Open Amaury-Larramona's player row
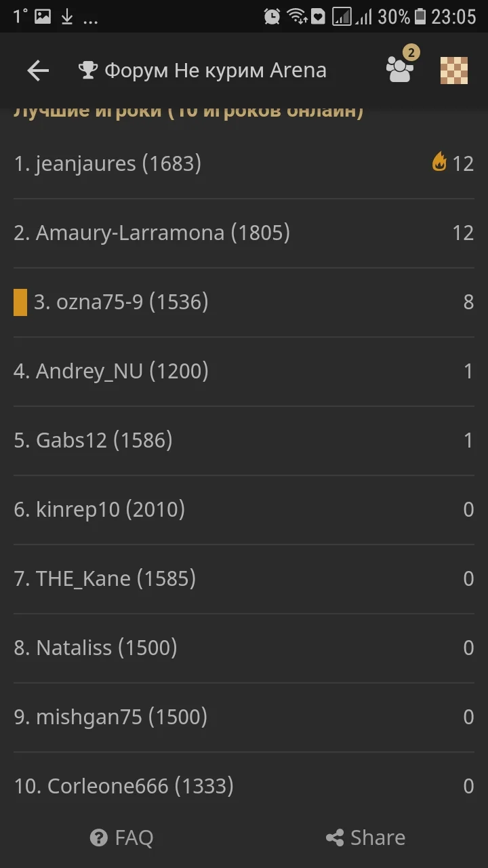The width and height of the screenshot is (488, 868). point(152,233)
